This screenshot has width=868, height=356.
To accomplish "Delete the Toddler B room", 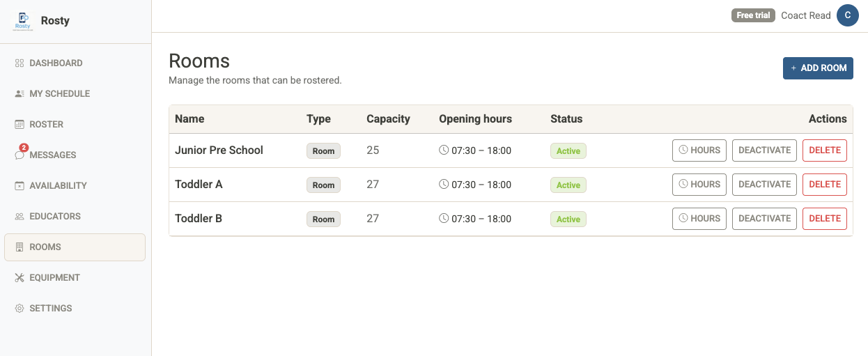I will point(824,219).
